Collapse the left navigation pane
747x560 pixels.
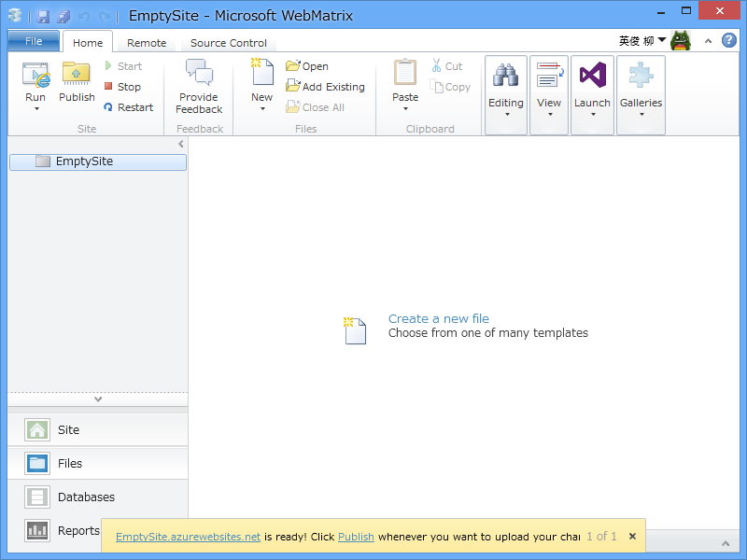(181, 144)
